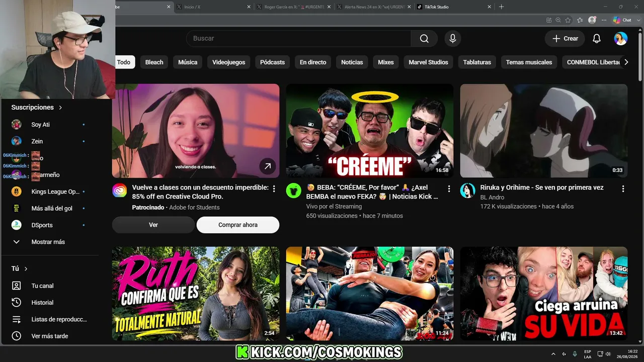Select the Pódcasts filter chip
Viewport: 644px width, 362px height.
(273, 62)
